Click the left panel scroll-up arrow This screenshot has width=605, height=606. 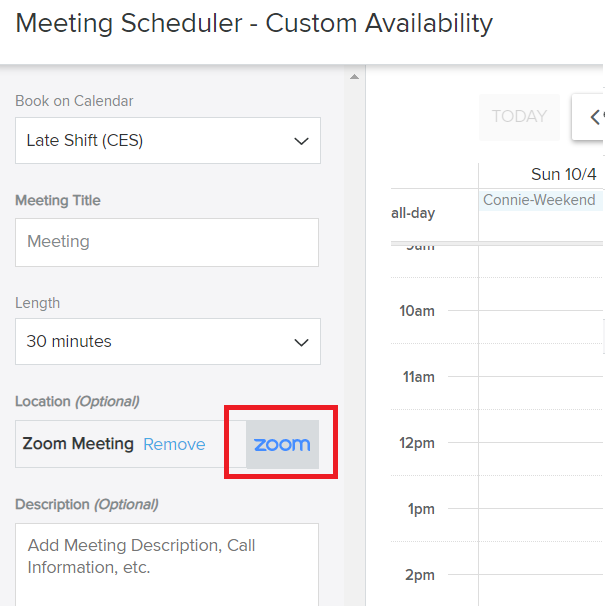click(353, 76)
